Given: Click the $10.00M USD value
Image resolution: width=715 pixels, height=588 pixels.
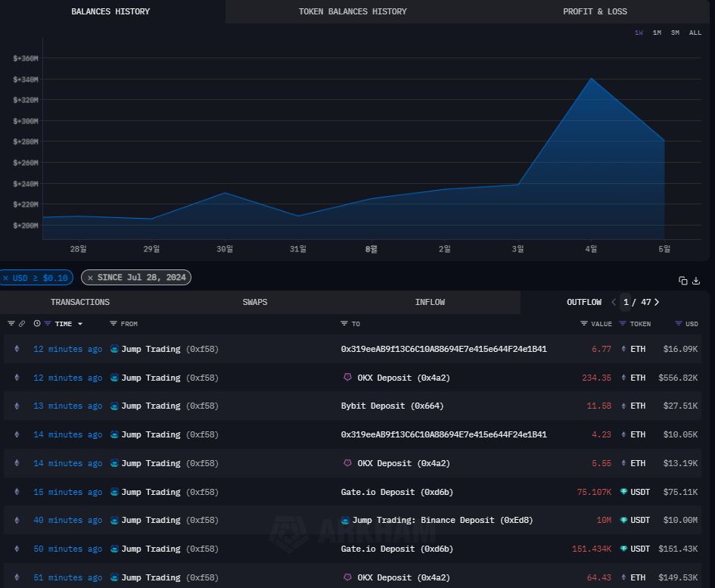Looking at the screenshot, I should (680, 520).
